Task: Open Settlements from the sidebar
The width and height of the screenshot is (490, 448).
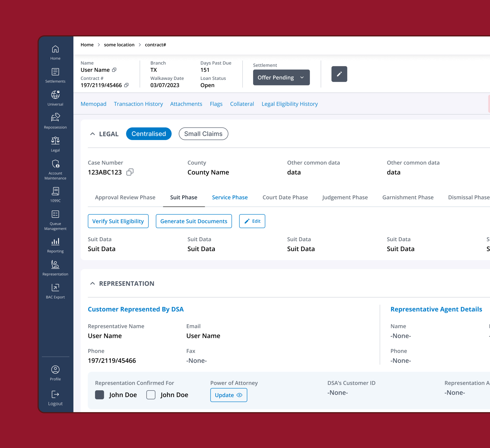Action: tap(55, 76)
